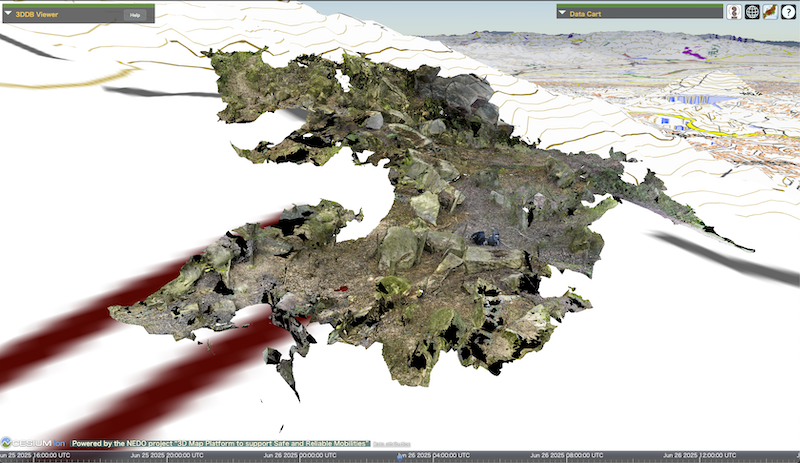Open the Japan map base layer picker
The width and height of the screenshot is (800, 463).
pyautogui.click(x=770, y=12)
